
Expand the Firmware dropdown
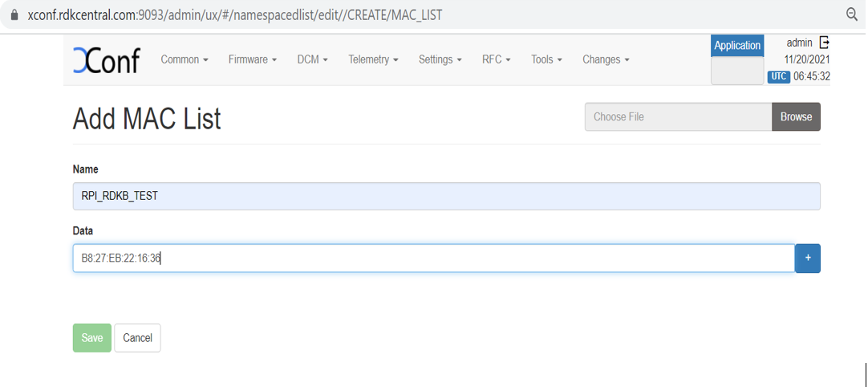point(253,59)
